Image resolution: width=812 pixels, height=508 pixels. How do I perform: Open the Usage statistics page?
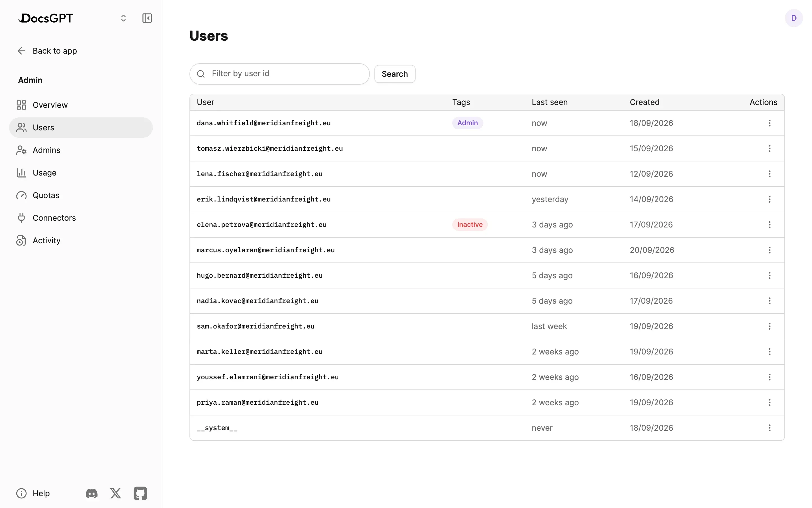tap(81, 173)
